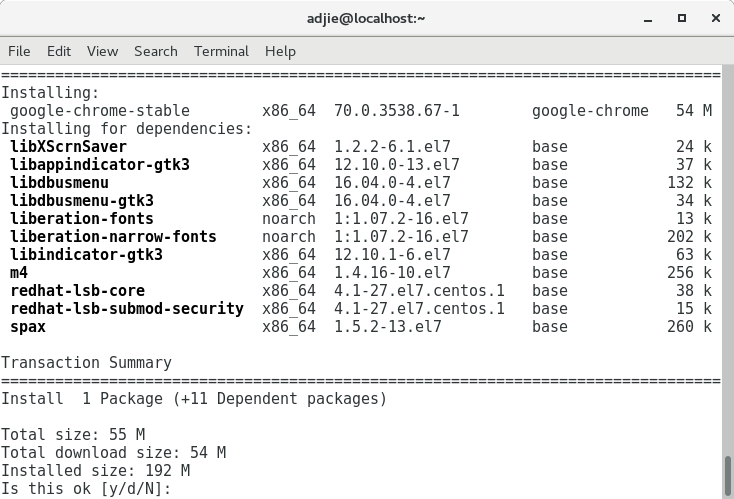This screenshot has width=734, height=499.
Task: Click the google-chrome-stable package name
Action: coord(100,111)
